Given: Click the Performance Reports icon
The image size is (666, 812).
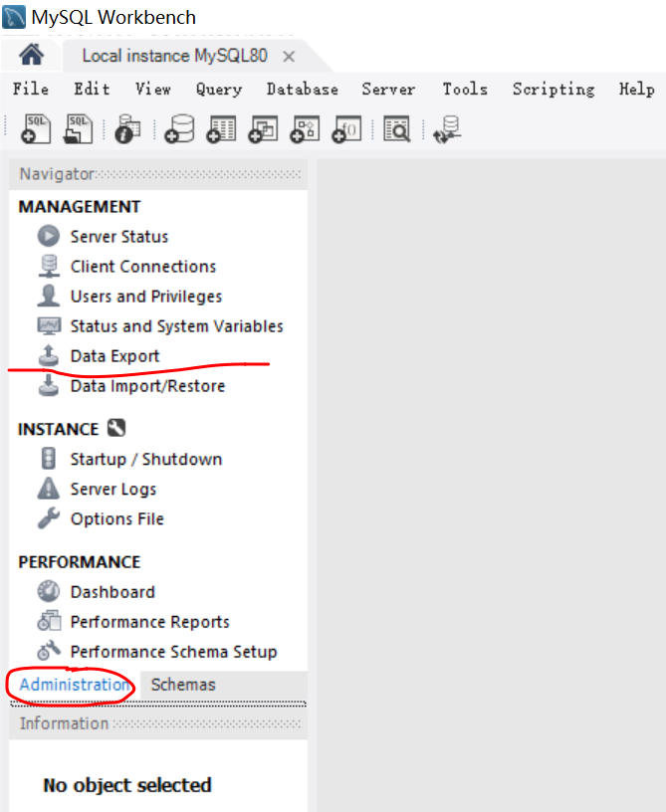Looking at the screenshot, I should tap(49, 621).
